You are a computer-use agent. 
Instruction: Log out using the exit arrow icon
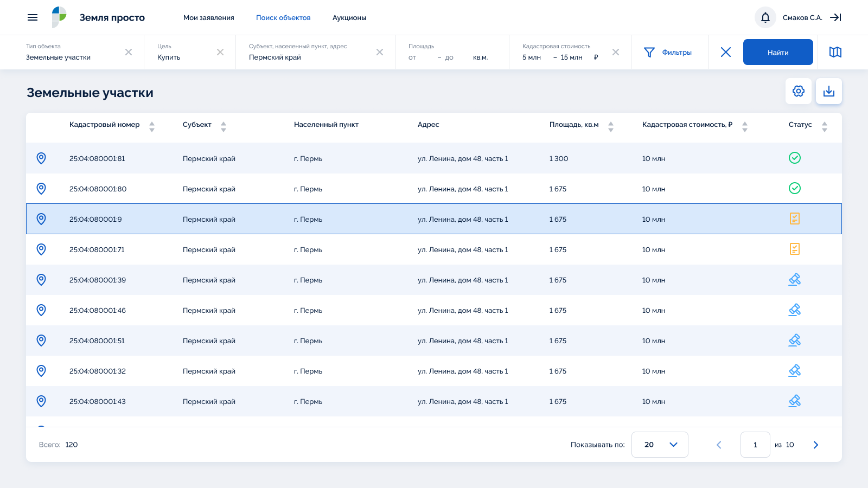point(835,17)
